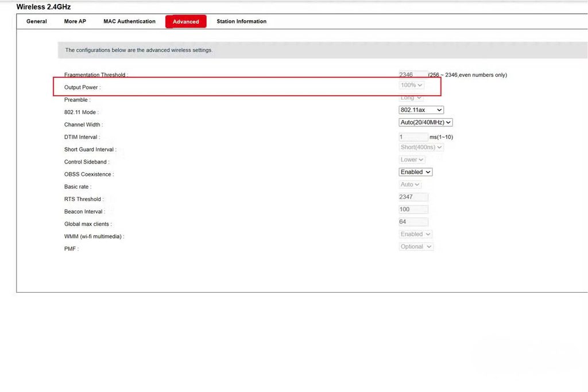Click the Global max clients field
The height and width of the screenshot is (392, 588).
pos(413,222)
